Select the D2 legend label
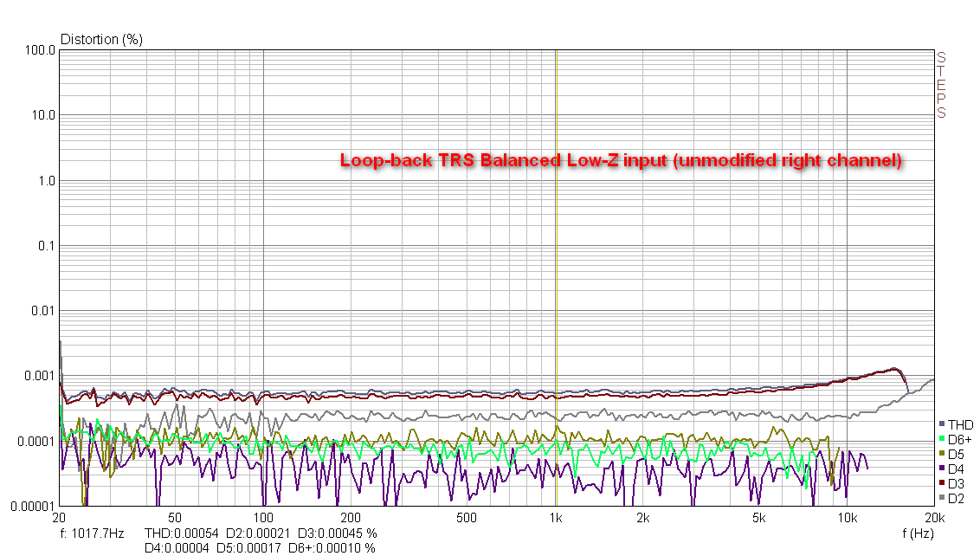This screenshot has height=556, width=980. [957, 498]
